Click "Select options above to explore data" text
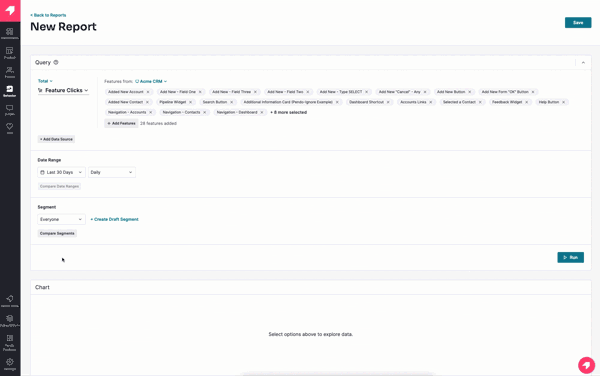This screenshot has height=376, width=600. coord(311,334)
